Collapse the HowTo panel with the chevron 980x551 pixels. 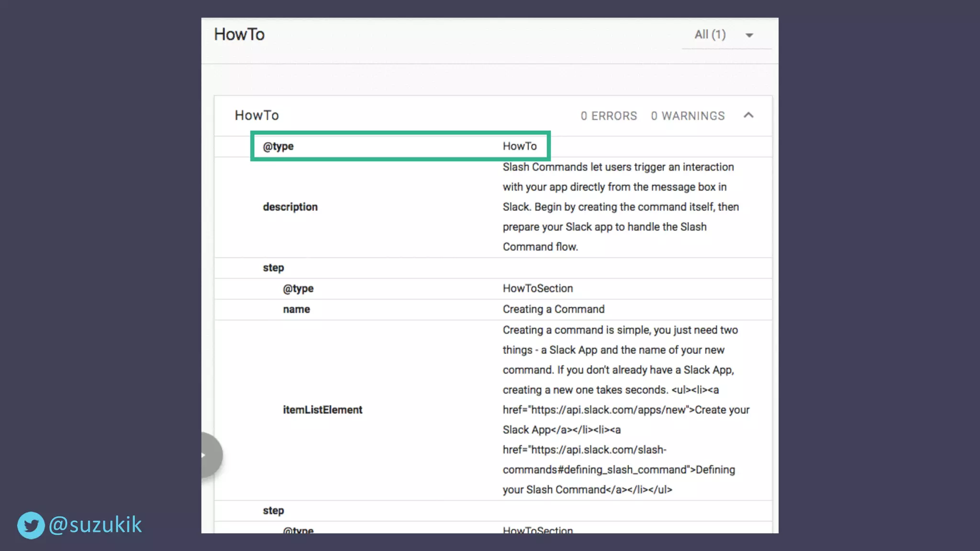click(x=748, y=115)
